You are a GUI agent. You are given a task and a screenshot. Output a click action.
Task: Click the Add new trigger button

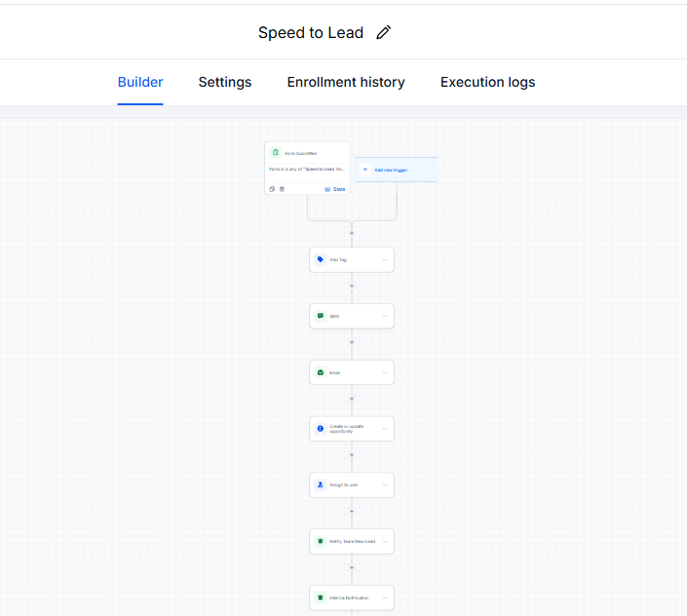point(396,170)
